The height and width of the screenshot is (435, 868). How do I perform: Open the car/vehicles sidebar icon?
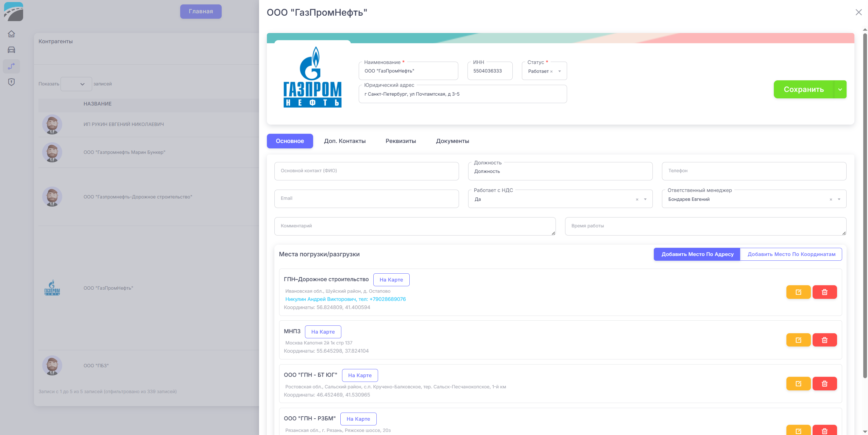pos(11,50)
